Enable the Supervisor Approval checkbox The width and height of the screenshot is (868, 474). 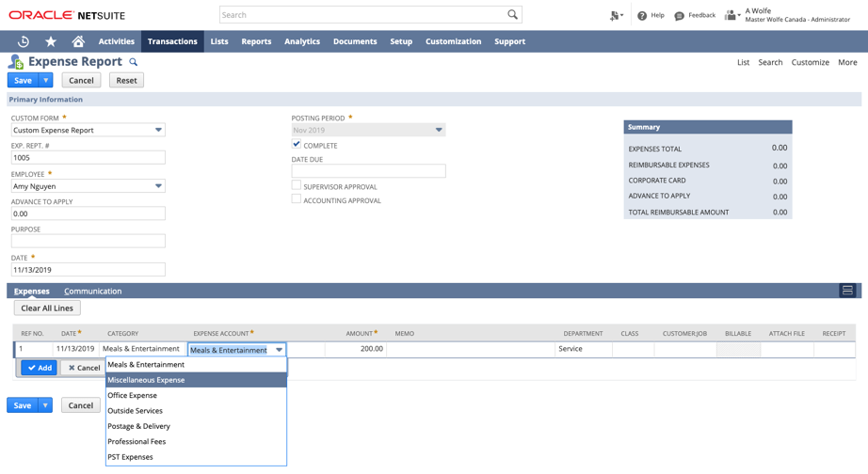(x=297, y=186)
